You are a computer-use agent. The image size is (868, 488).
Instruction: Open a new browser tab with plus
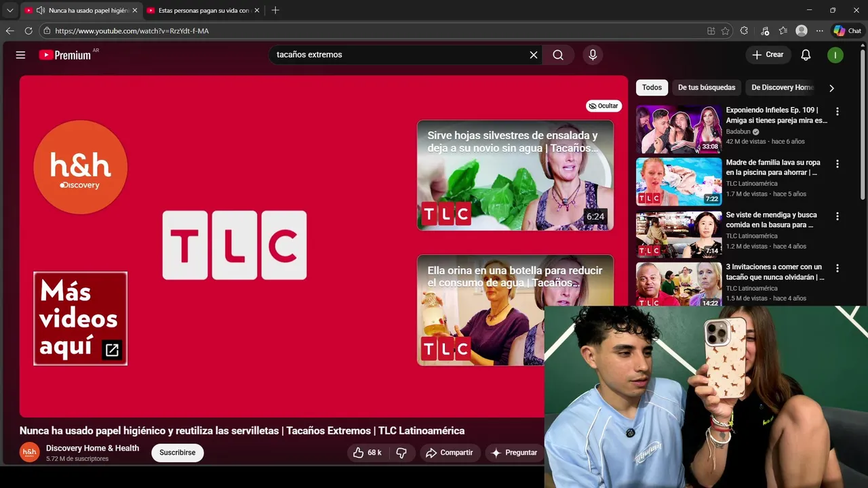(275, 10)
